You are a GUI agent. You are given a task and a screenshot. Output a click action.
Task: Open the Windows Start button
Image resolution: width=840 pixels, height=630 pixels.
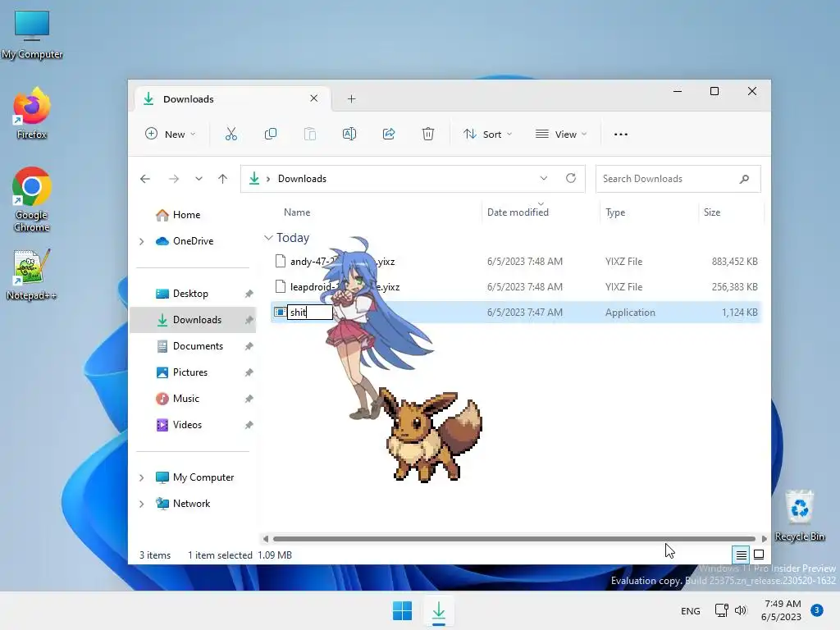coord(402,610)
